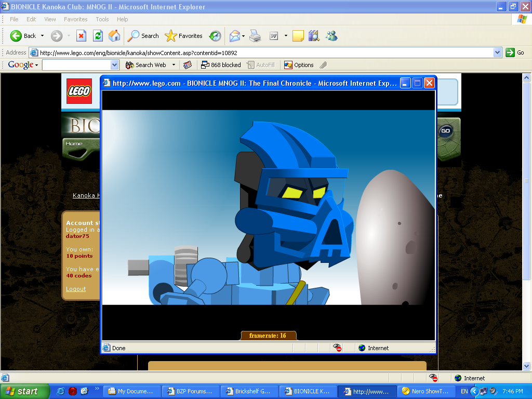Open the Messenger people icon
Screen dimensions: 532x399
point(331,36)
